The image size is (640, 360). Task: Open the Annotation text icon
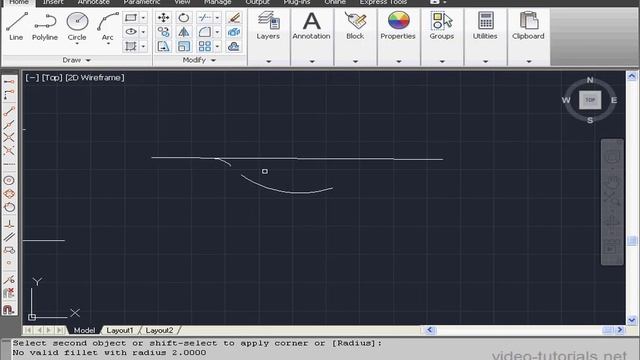tap(311, 20)
